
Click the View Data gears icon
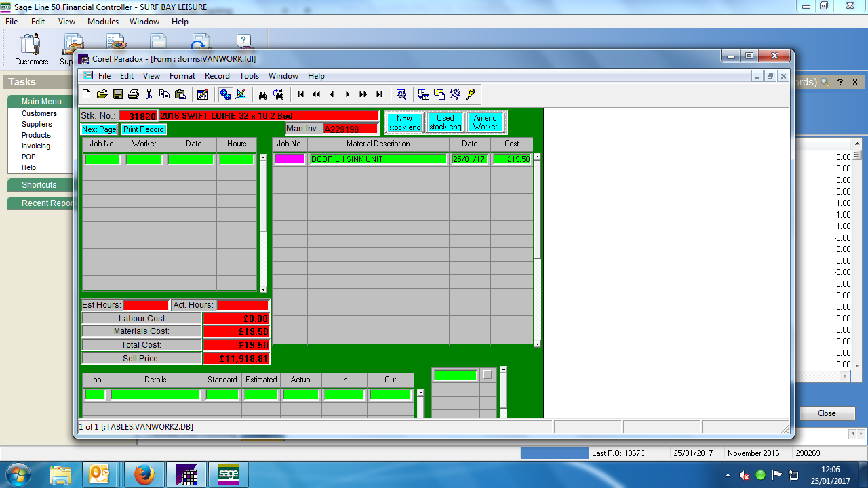(225, 94)
